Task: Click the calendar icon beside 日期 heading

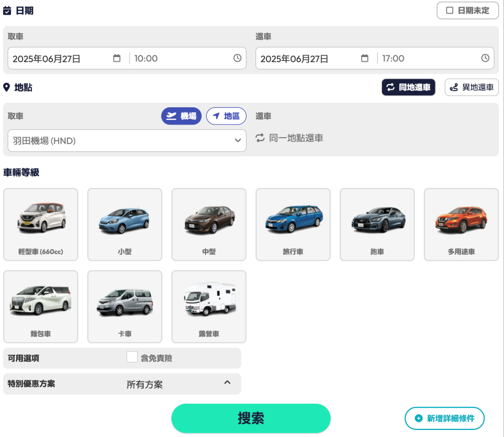Action: tap(7, 11)
